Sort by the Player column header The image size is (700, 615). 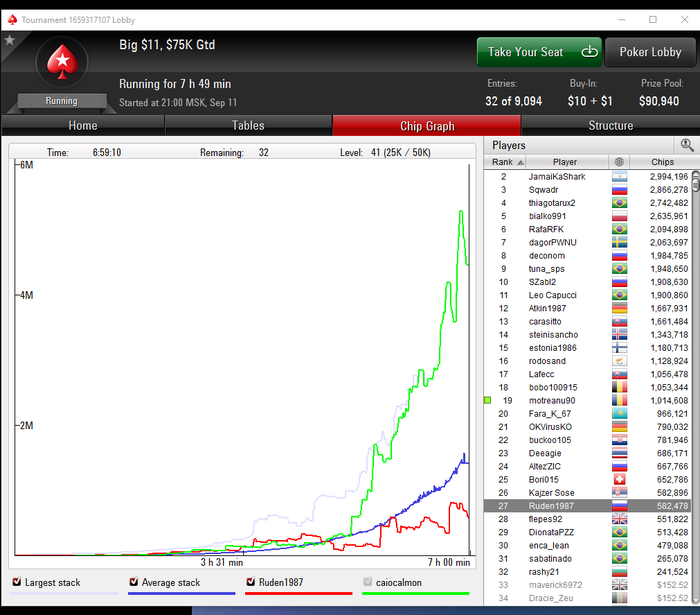tap(565, 162)
